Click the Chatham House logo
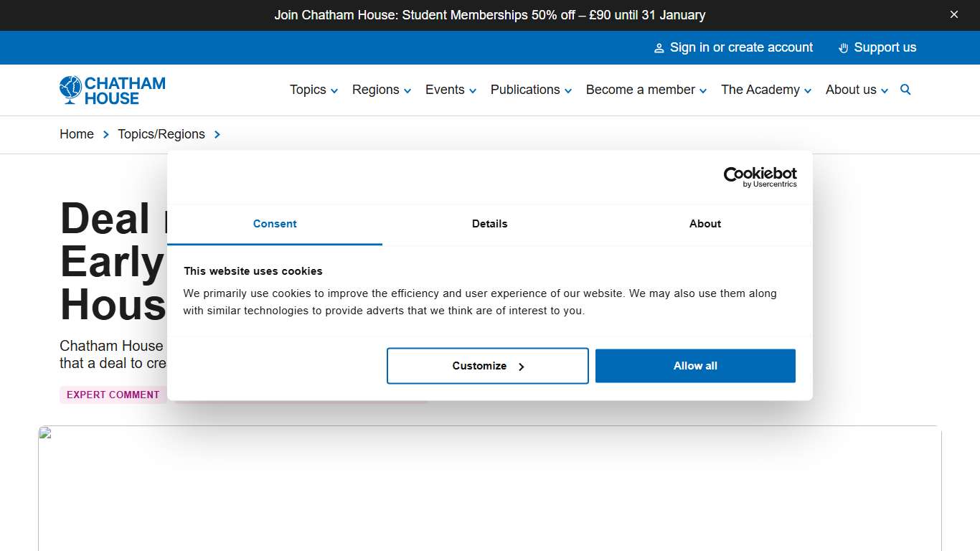 113,90
